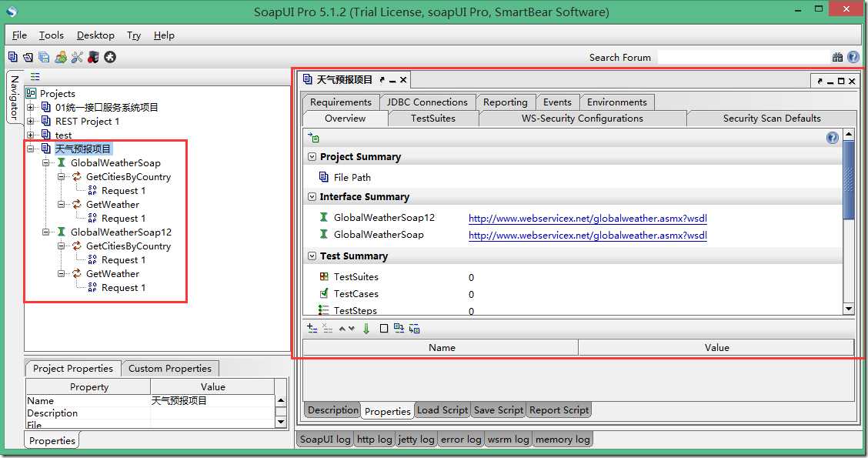Show the SoapUI log tab
This screenshot has height=458, width=868.
pyautogui.click(x=325, y=440)
